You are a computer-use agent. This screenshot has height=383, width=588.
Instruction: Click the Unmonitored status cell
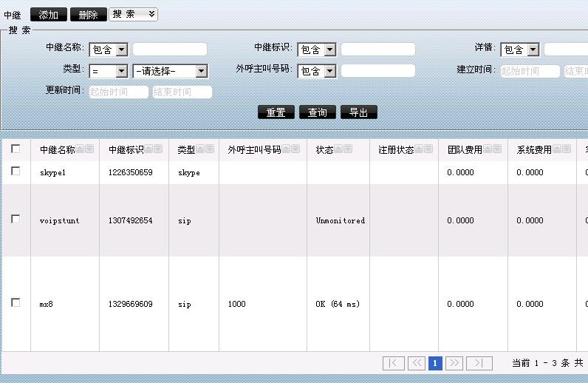point(340,220)
